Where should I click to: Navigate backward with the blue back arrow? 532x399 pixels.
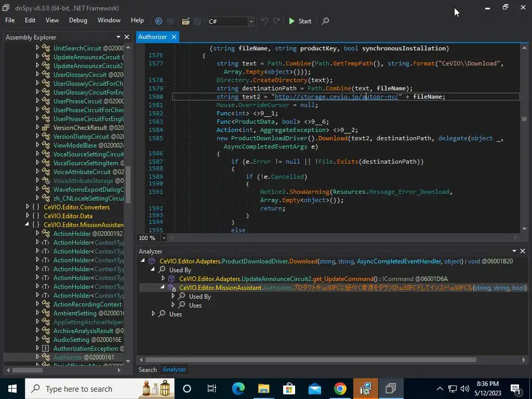pos(158,21)
